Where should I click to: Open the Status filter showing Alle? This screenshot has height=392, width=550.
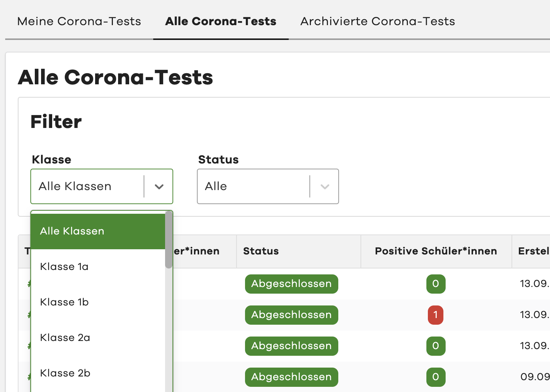(254, 186)
